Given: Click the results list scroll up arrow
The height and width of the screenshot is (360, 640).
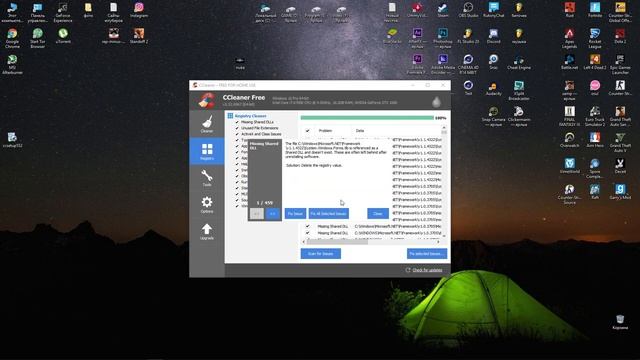Looking at the screenshot, I should 444,128.
